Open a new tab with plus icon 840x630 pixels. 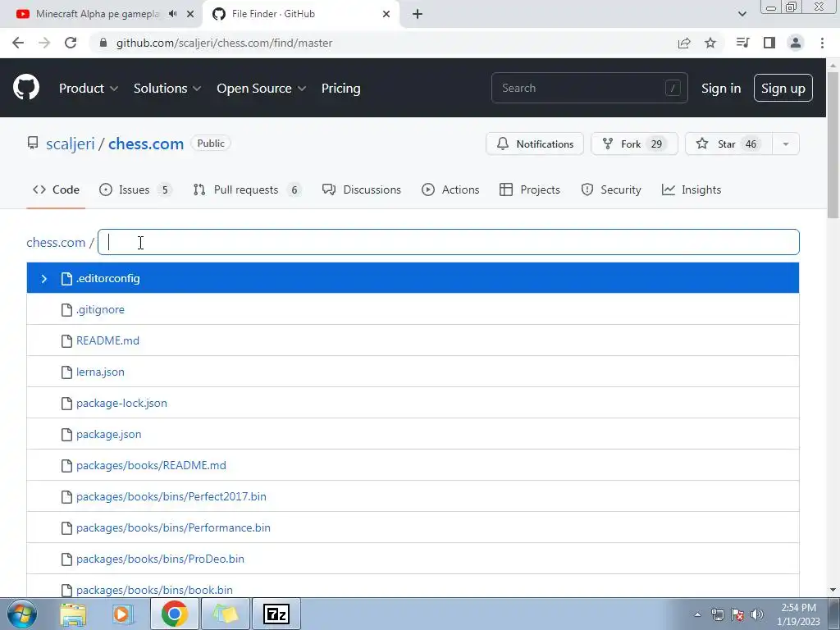pyautogui.click(x=418, y=14)
